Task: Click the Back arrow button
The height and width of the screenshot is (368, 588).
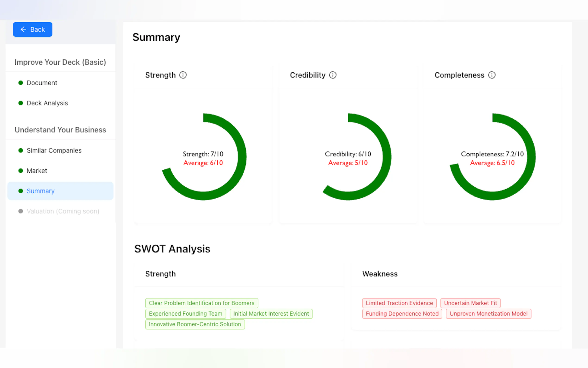Action: [33, 29]
